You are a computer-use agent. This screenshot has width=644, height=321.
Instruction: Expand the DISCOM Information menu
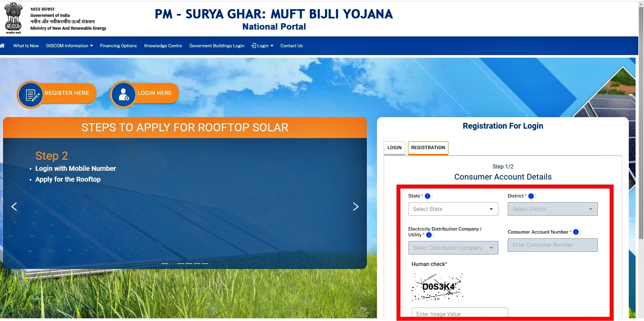pyautogui.click(x=69, y=46)
